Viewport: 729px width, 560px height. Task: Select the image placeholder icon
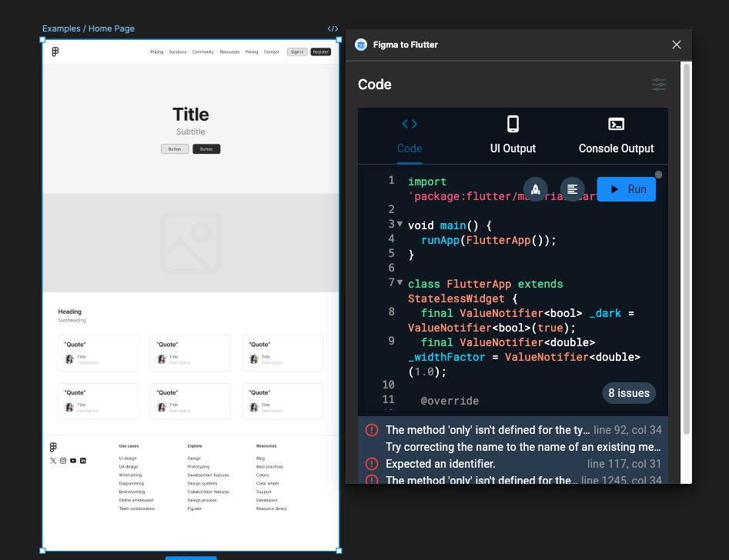[x=191, y=243]
